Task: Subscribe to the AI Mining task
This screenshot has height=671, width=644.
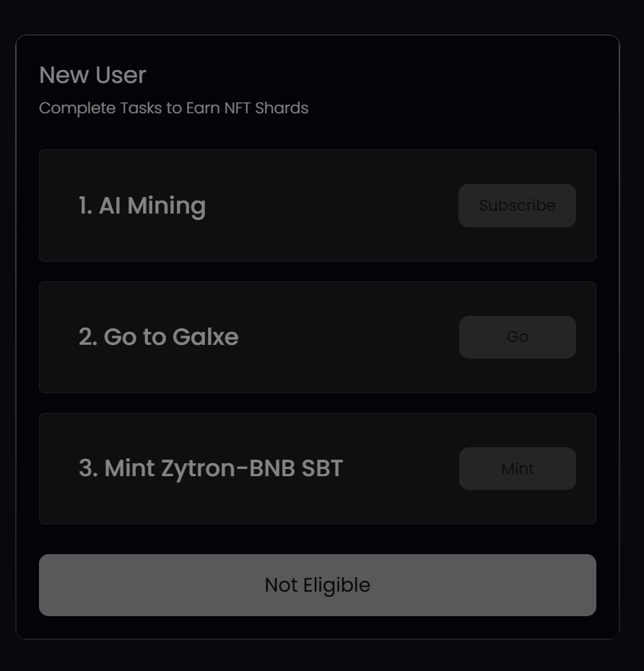Action: click(x=517, y=206)
